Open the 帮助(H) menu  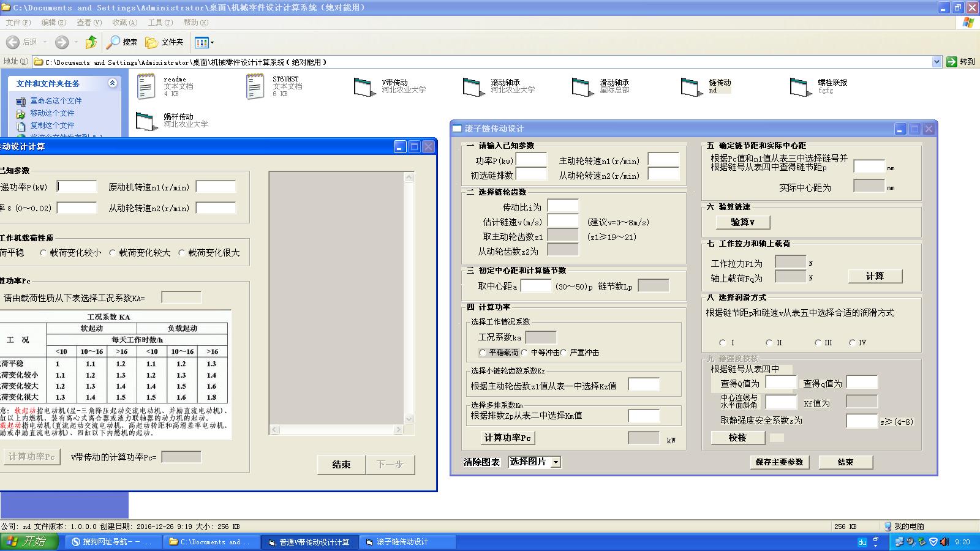195,23
